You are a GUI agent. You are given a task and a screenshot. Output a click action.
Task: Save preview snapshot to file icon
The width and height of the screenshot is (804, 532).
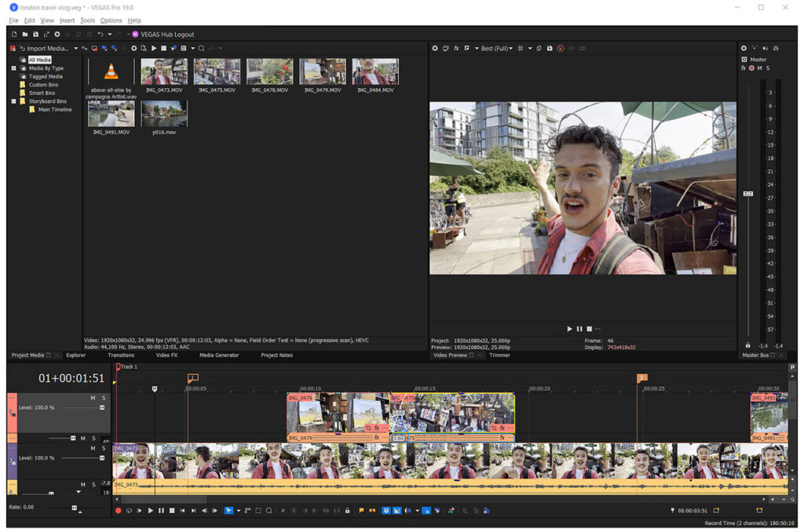(550, 48)
